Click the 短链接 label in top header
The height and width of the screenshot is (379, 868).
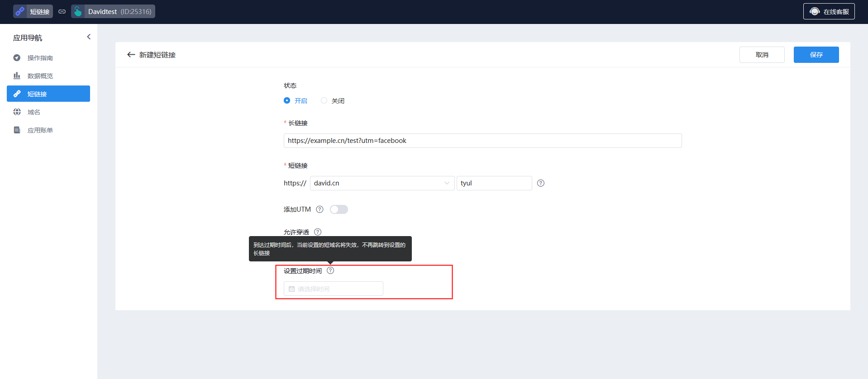tap(40, 12)
